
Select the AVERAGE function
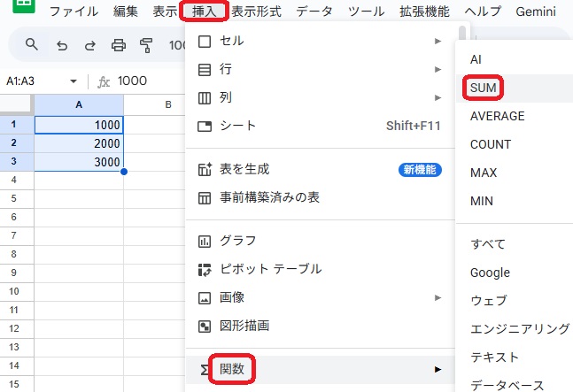[515, 116]
